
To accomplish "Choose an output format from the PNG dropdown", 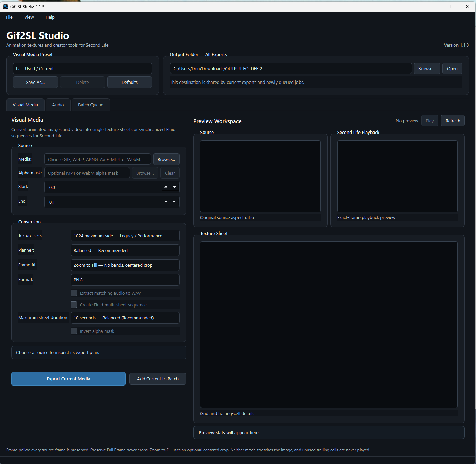I will click(x=125, y=280).
